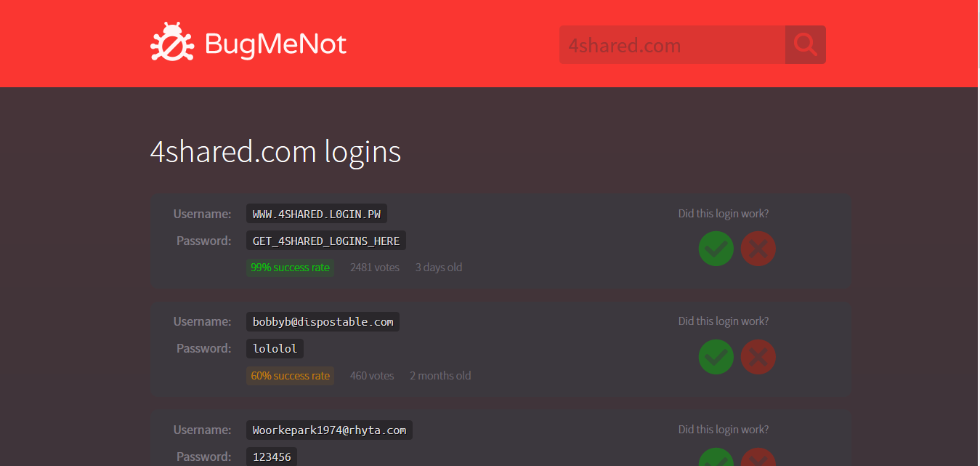The height and width of the screenshot is (466, 980).
Task: Vote green check for Woorkepark1974@rhyta.com login
Action: 716,459
